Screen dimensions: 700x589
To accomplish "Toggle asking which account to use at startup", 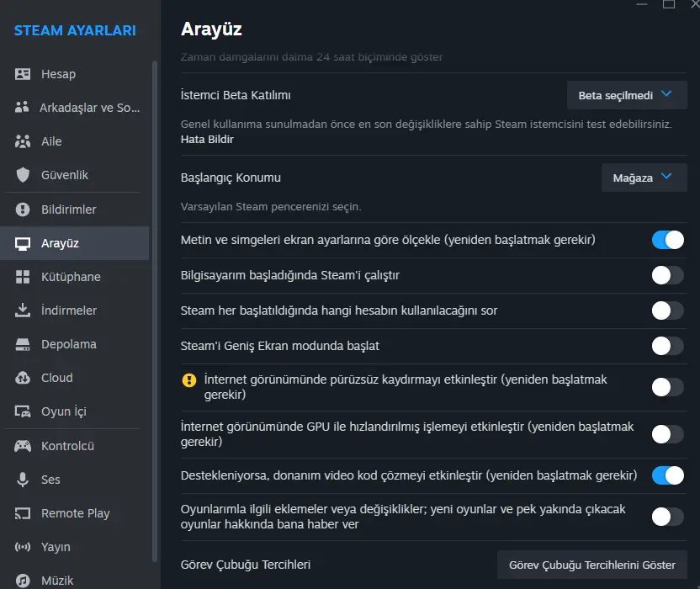I will pos(667,310).
